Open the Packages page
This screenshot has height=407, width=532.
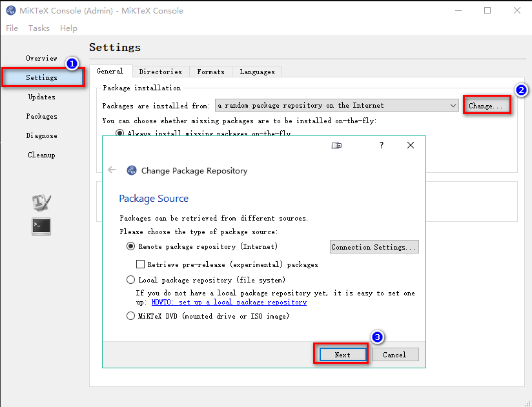(x=42, y=116)
